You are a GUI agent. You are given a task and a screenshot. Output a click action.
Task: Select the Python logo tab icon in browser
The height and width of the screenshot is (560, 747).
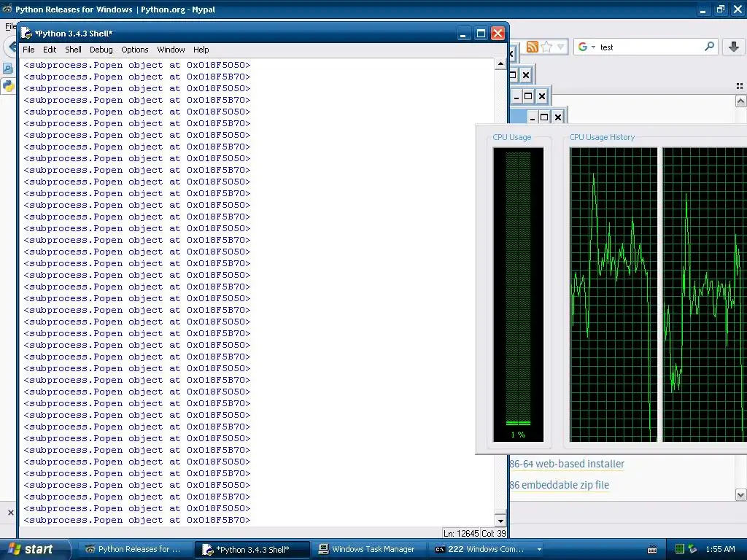coord(9,86)
